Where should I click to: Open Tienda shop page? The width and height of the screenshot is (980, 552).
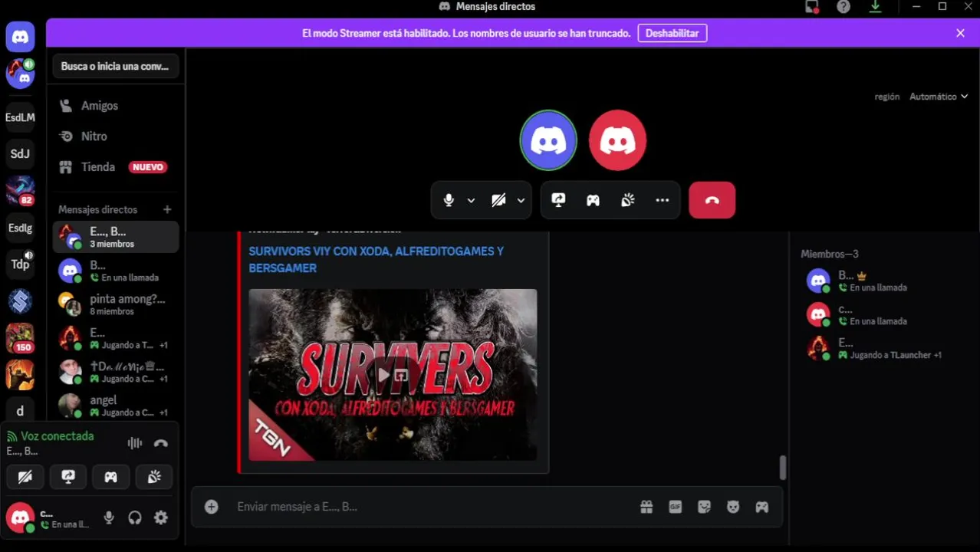coord(116,166)
